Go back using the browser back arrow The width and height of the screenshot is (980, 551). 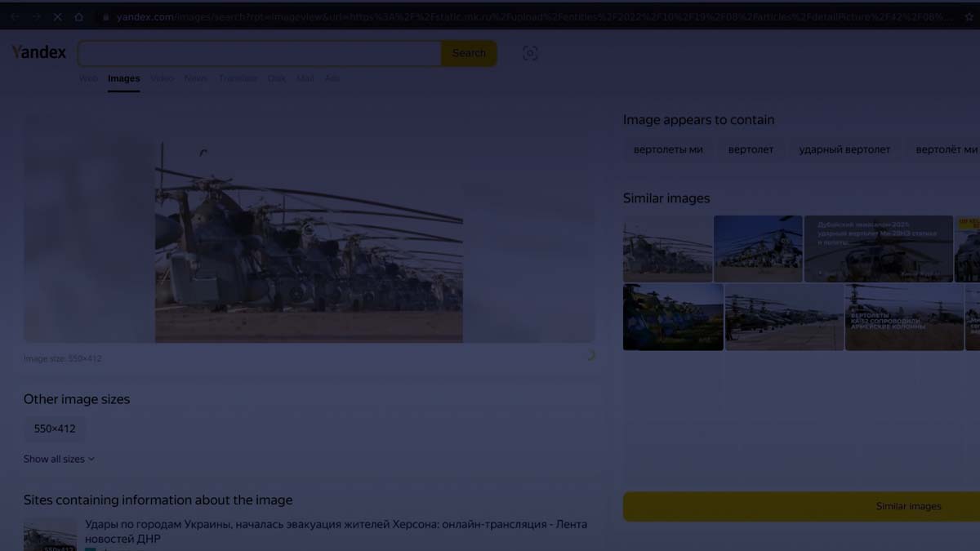tap(15, 16)
